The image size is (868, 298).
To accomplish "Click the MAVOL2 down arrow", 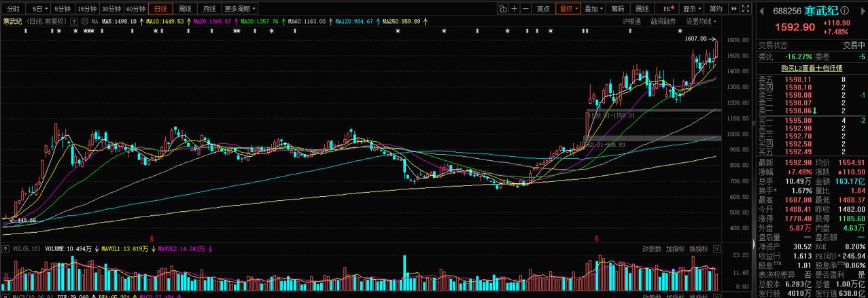I will point(211,249).
